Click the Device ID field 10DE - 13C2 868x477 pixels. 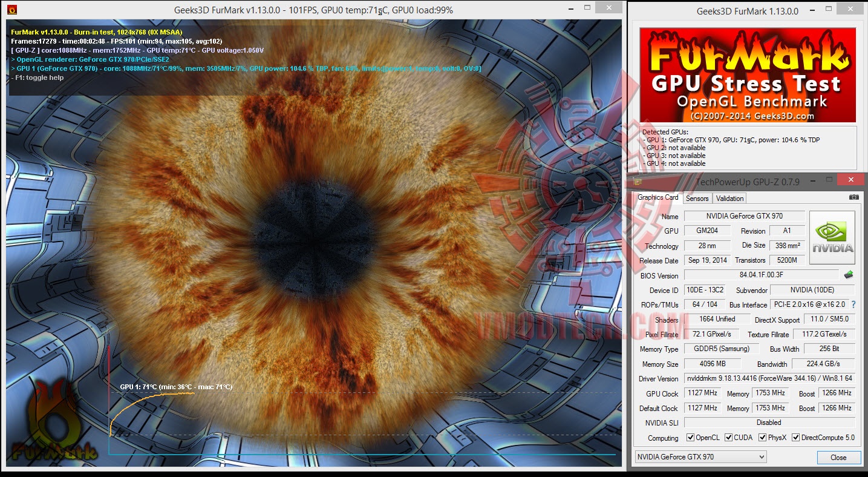tap(704, 290)
